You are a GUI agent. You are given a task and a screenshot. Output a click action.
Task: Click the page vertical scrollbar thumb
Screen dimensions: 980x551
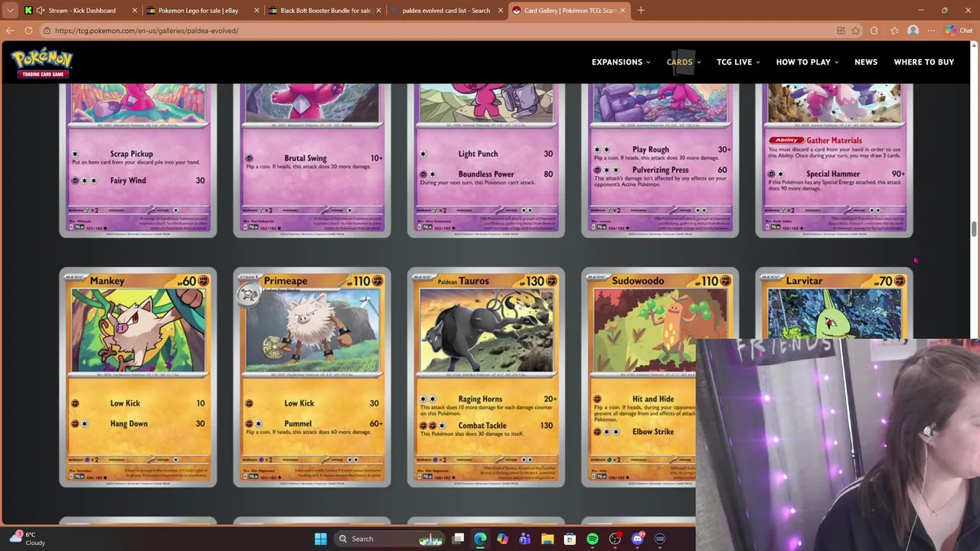(x=974, y=230)
